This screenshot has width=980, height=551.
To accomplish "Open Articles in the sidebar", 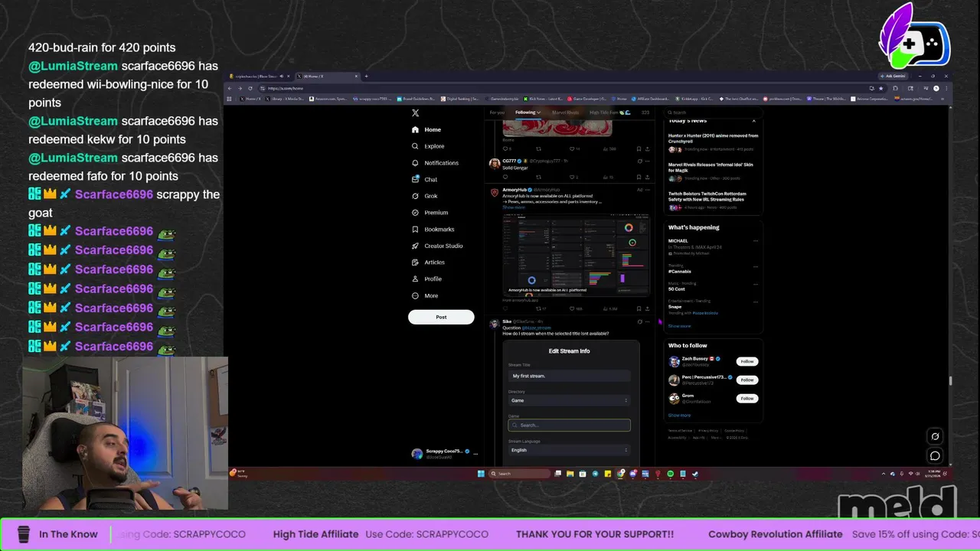I will [429, 262].
